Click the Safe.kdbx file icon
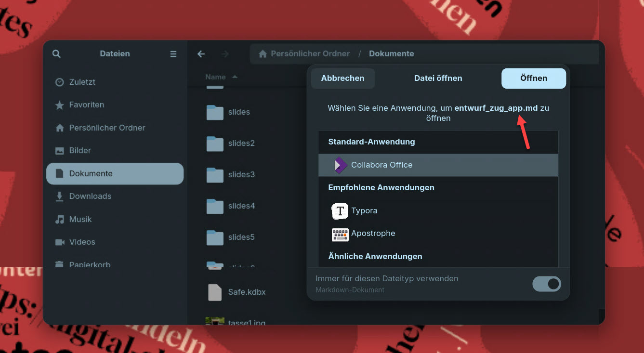644x353 pixels. click(x=215, y=292)
